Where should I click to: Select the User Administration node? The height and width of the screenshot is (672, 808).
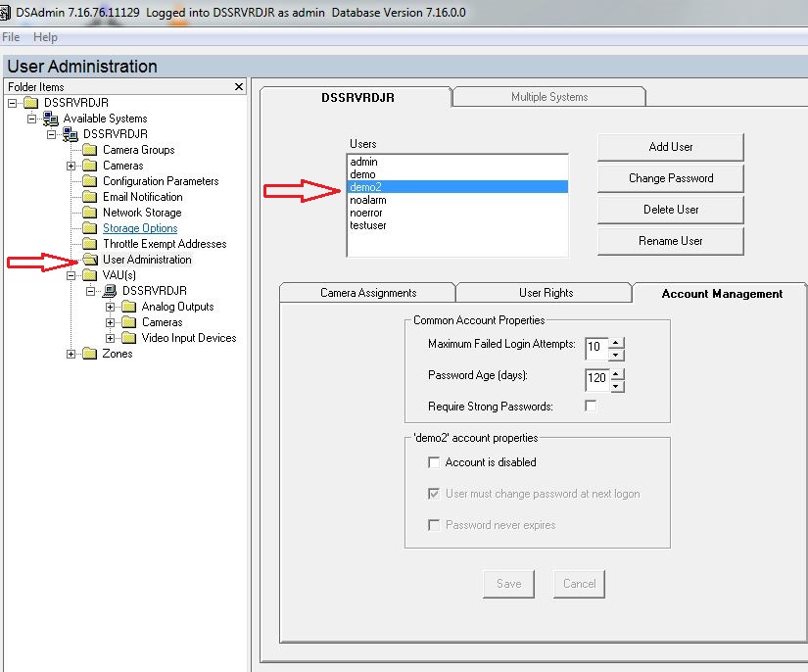click(x=147, y=259)
